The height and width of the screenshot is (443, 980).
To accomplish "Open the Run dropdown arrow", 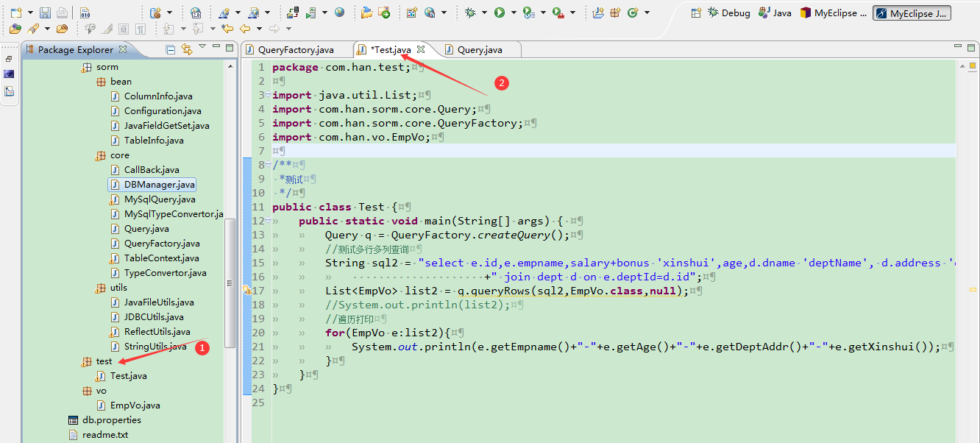I will 514,13.
